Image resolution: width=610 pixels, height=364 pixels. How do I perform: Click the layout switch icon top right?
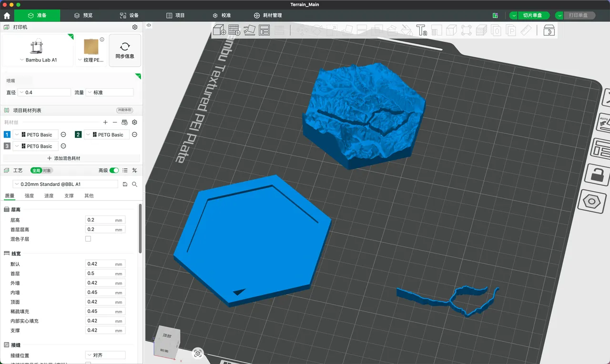point(495,15)
